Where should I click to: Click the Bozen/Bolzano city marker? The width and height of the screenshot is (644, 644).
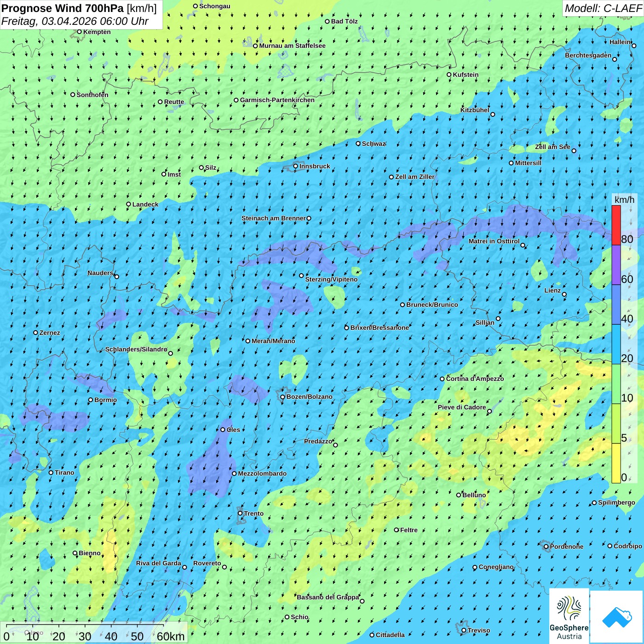click(283, 397)
